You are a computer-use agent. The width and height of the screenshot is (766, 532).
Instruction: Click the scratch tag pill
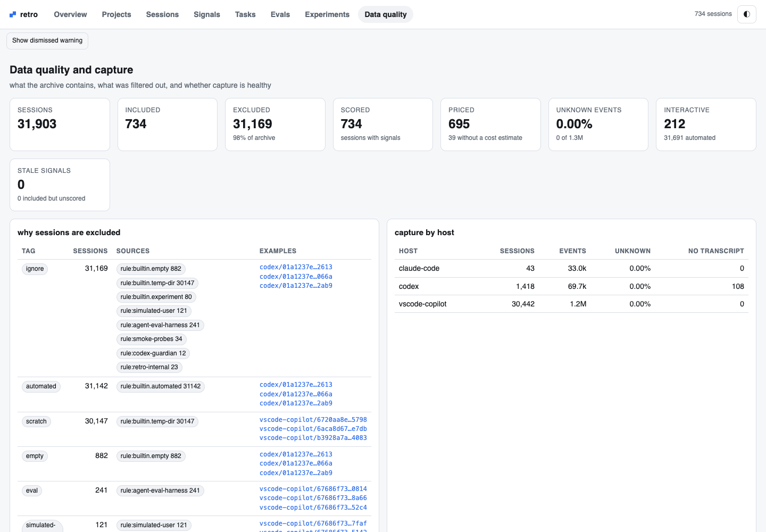pyautogui.click(x=36, y=421)
